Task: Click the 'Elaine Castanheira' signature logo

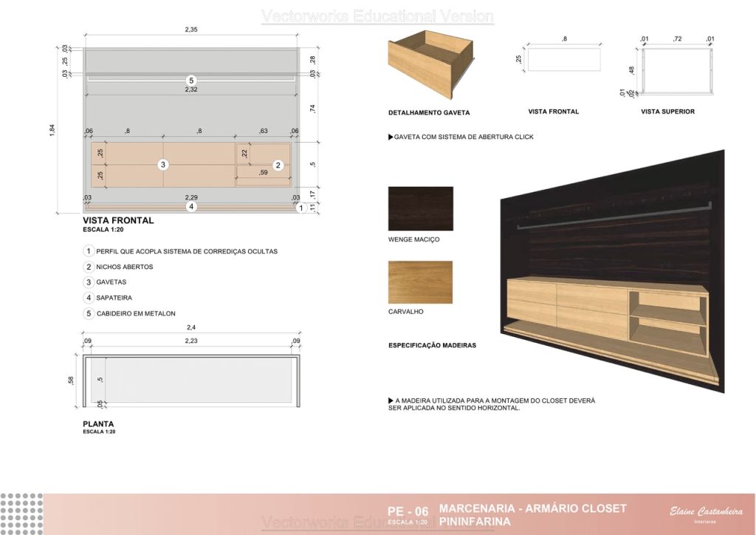Action: click(707, 513)
